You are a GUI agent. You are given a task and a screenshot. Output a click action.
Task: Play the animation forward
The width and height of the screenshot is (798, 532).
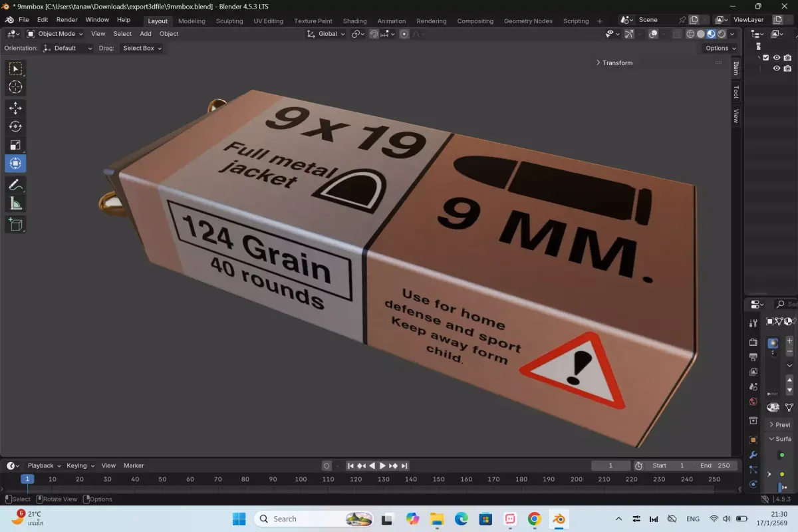pos(382,465)
